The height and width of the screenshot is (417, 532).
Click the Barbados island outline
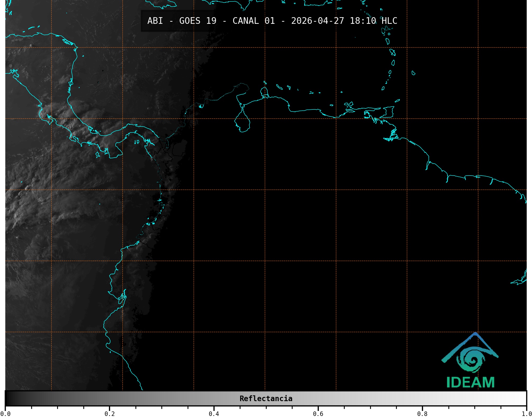pyautogui.click(x=413, y=73)
